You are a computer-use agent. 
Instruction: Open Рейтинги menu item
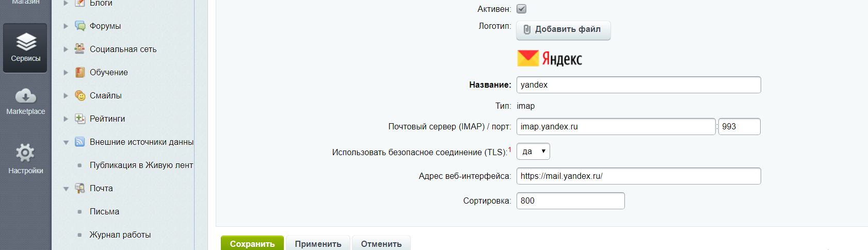point(107,119)
